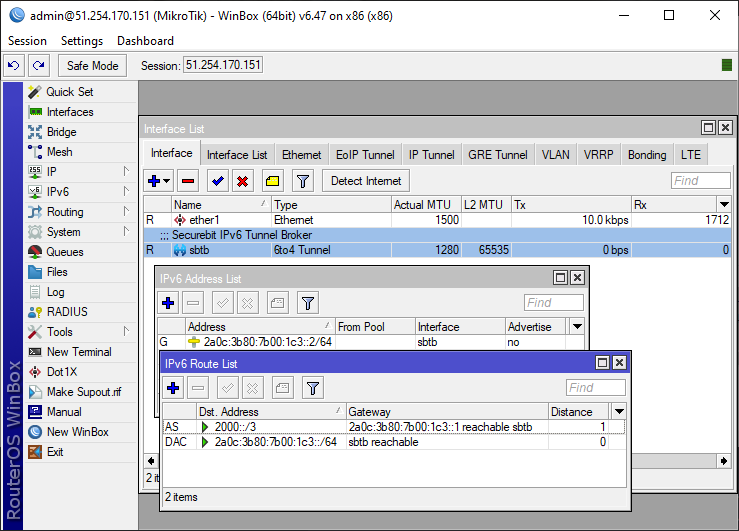Sort routes by Distance column
This screenshot has width=739, height=531.
pos(578,412)
